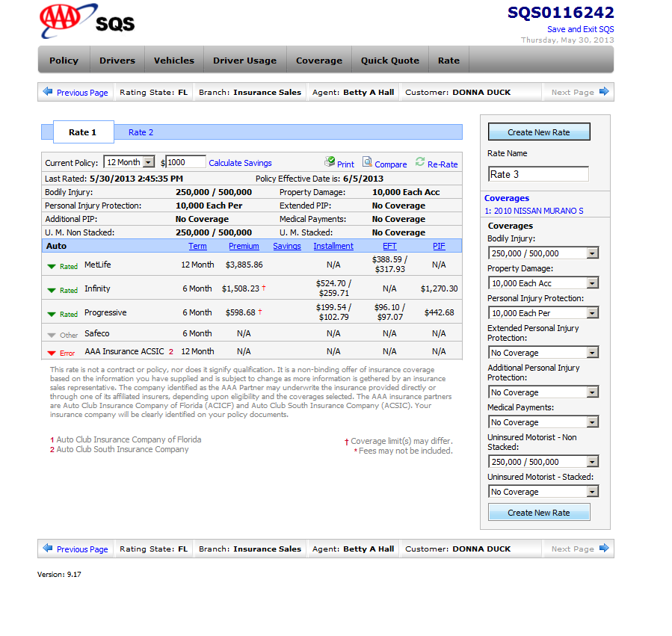Screen dimensions: 672x636
Task: Go to the Coverage menu tab
Action: click(319, 61)
